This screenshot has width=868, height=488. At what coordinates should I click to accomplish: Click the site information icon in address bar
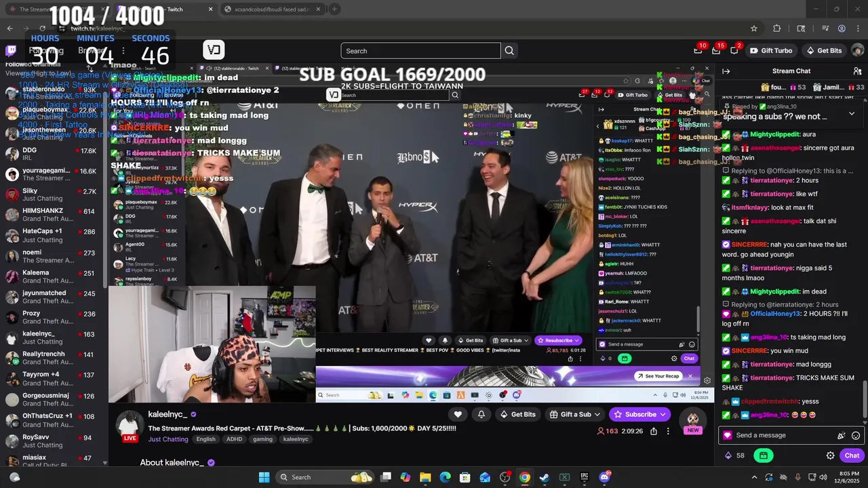tap(62, 28)
